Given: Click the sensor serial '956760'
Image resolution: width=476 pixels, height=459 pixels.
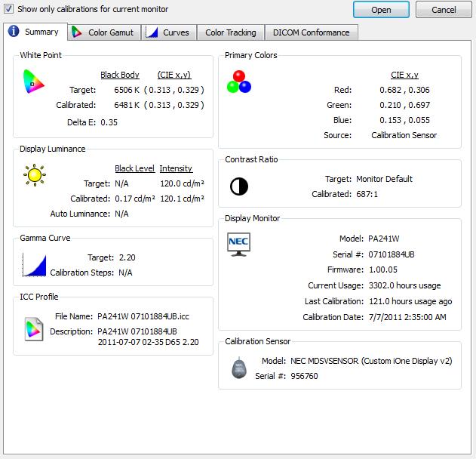Looking at the screenshot, I should tap(304, 376).
